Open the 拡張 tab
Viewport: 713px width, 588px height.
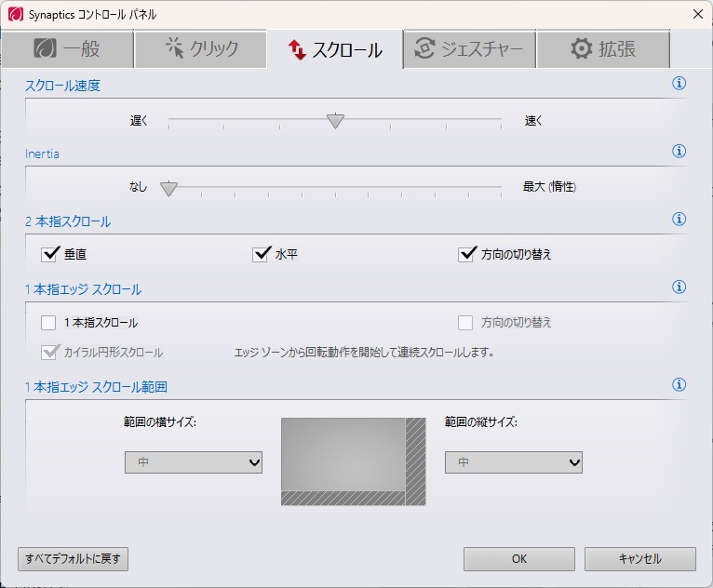coord(603,48)
